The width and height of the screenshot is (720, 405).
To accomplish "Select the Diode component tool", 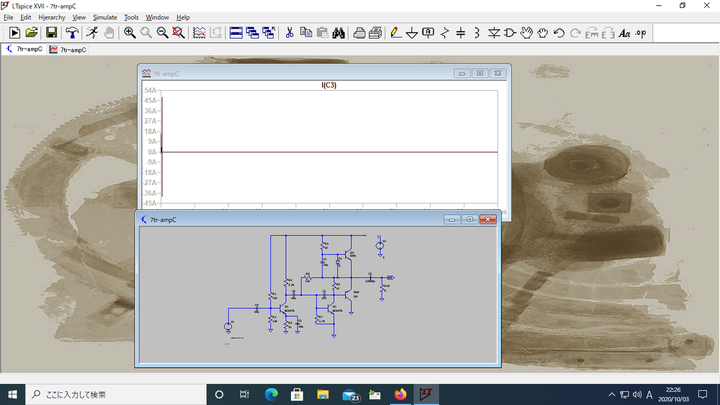I will 493,33.
